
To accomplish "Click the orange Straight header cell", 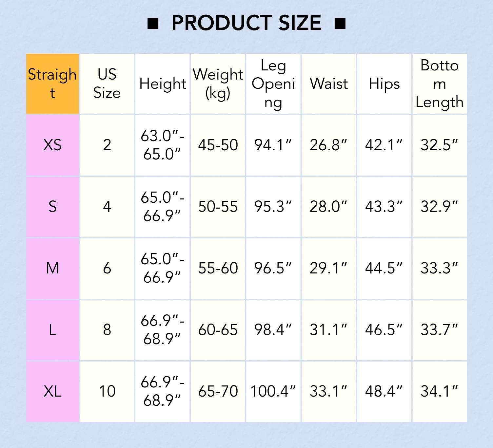I will pos(52,84).
